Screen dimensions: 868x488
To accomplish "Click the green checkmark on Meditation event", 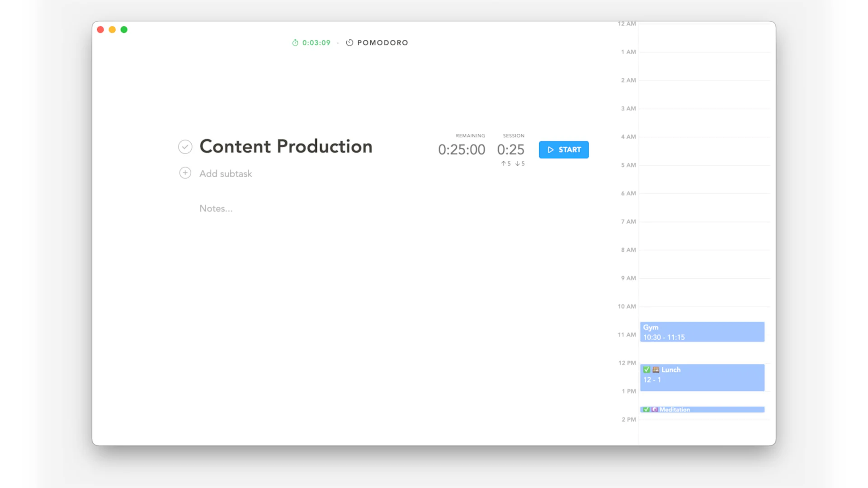I will pos(646,409).
